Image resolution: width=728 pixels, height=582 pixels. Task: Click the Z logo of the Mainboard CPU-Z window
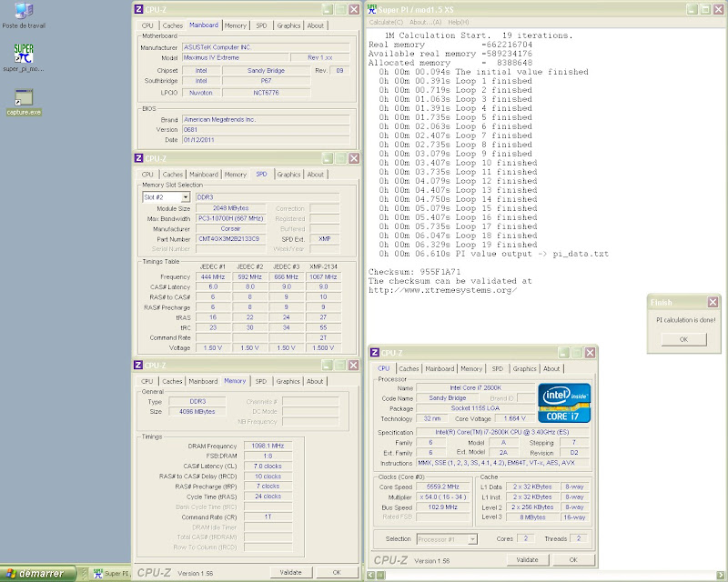pos(138,8)
